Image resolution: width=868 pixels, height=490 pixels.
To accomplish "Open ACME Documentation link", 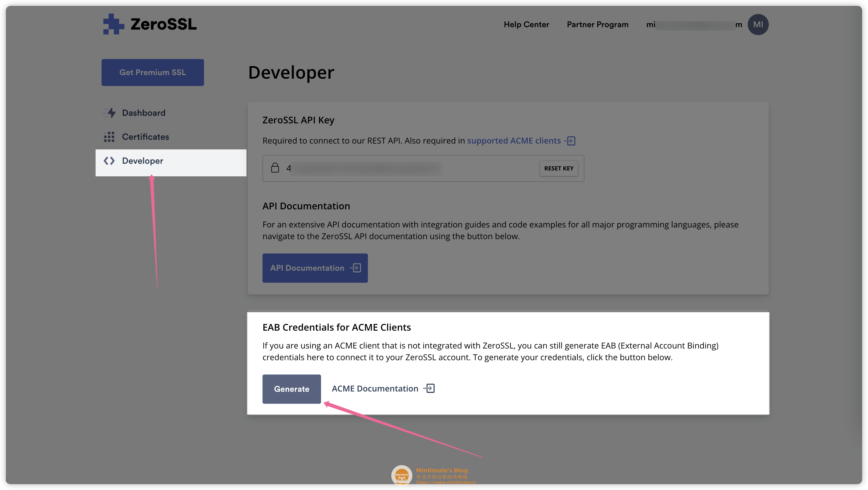I will pyautogui.click(x=375, y=388).
